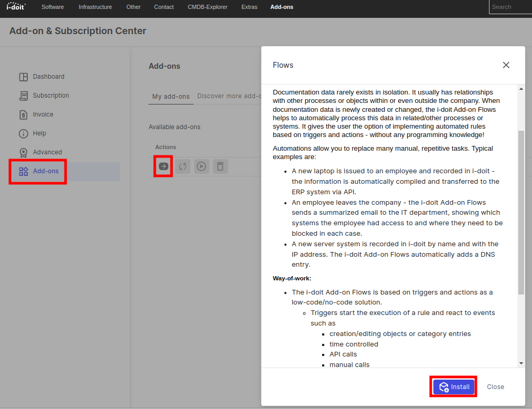Click the Help info icon
This screenshot has height=409, width=532.
(24, 133)
